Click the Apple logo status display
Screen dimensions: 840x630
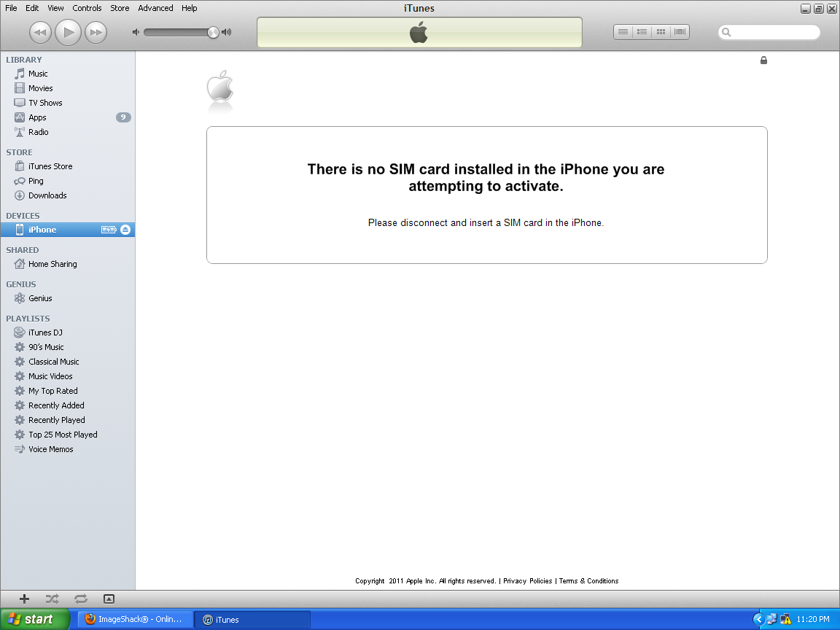419,32
